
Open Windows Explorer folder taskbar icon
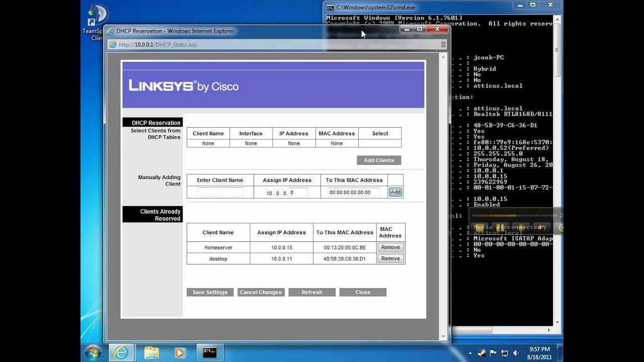point(151,352)
